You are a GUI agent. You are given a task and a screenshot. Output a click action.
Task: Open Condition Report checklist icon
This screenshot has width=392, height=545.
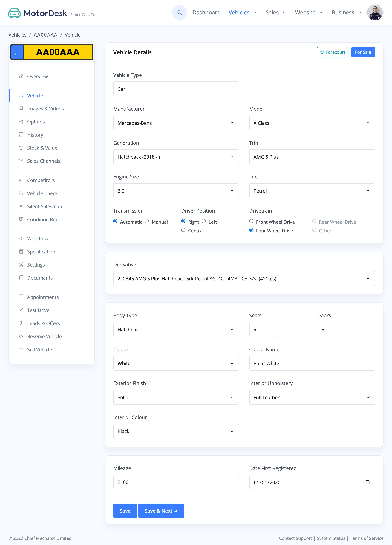click(21, 219)
